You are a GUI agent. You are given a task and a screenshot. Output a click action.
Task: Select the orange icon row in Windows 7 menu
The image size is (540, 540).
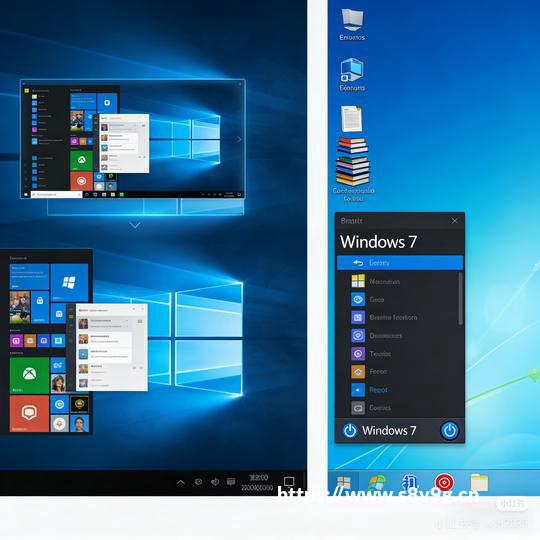coord(399,372)
